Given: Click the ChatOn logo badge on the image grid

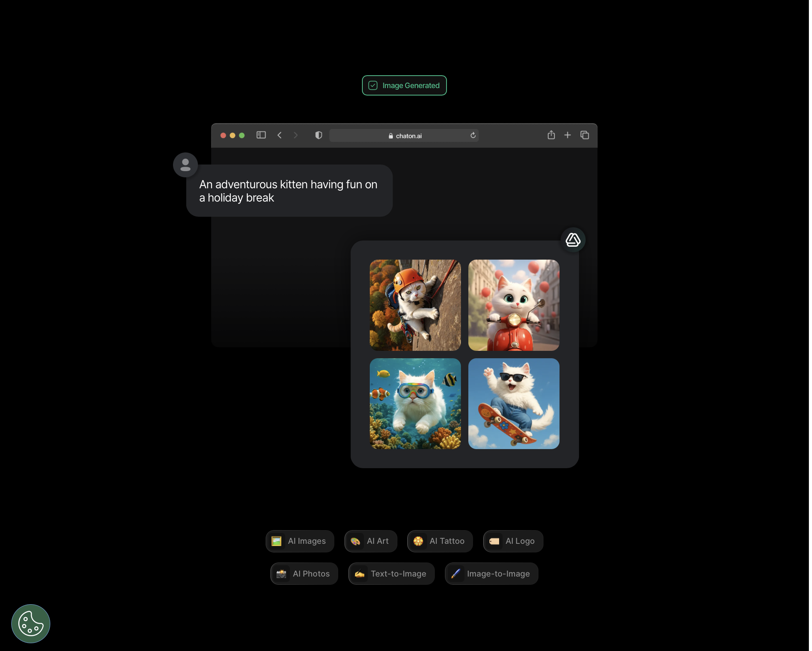Looking at the screenshot, I should click(x=573, y=240).
